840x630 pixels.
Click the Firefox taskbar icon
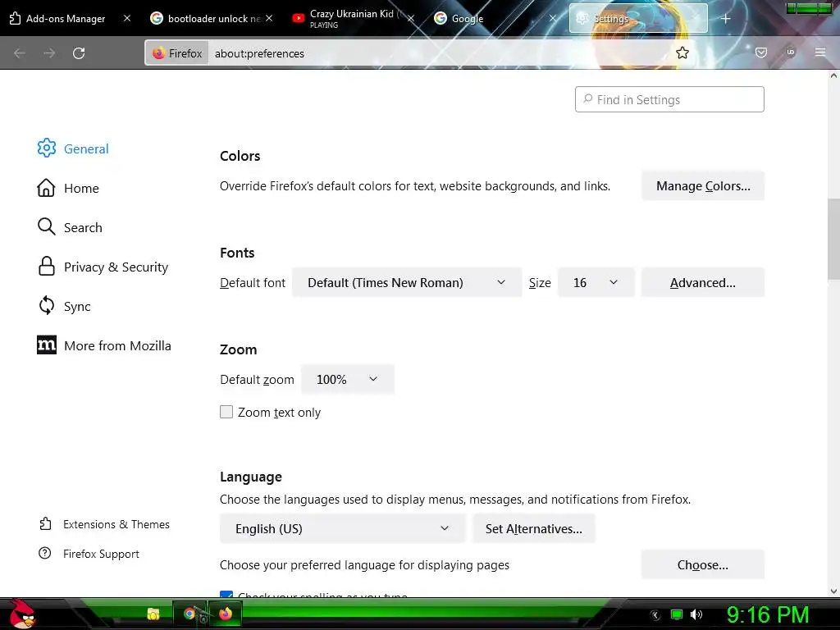pyautogui.click(x=226, y=614)
